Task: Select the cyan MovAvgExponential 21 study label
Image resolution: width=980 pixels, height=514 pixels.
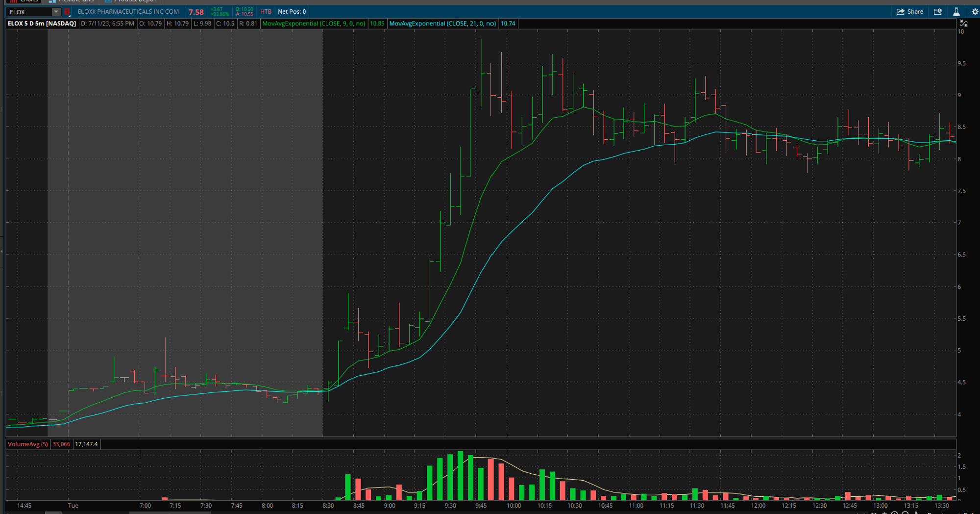Action: click(x=442, y=24)
